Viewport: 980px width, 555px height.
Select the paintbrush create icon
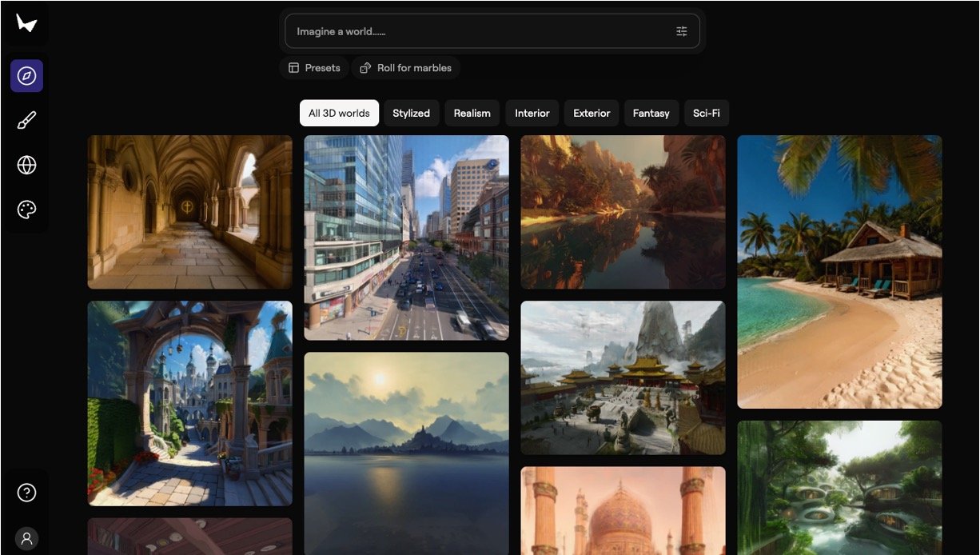pos(26,121)
